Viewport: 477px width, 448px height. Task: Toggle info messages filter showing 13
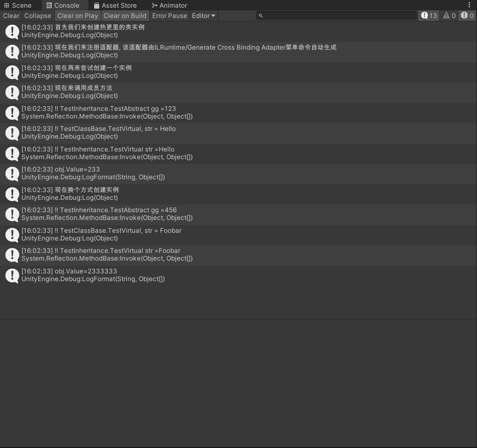tap(429, 15)
